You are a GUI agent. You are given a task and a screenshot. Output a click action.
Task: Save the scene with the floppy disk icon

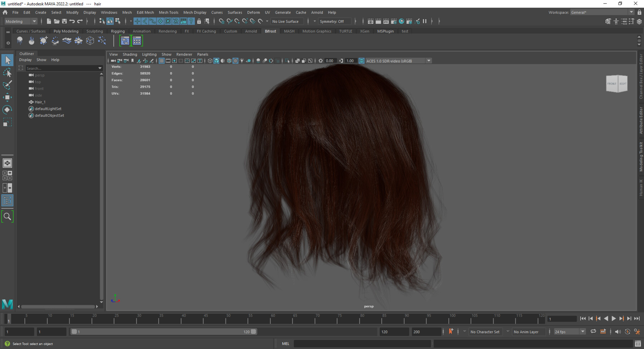pos(64,21)
